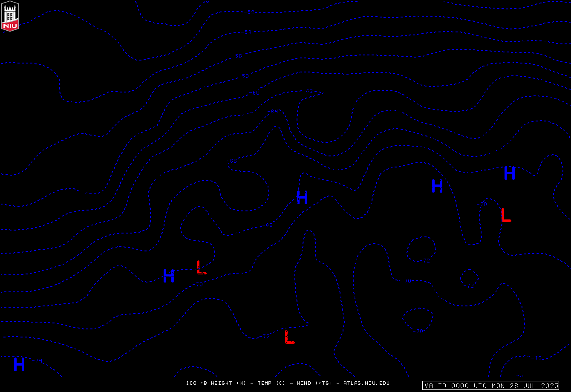This screenshot has width=571, height=392.
Task: Select the -58 isotherm label
Action: tap(244, 76)
